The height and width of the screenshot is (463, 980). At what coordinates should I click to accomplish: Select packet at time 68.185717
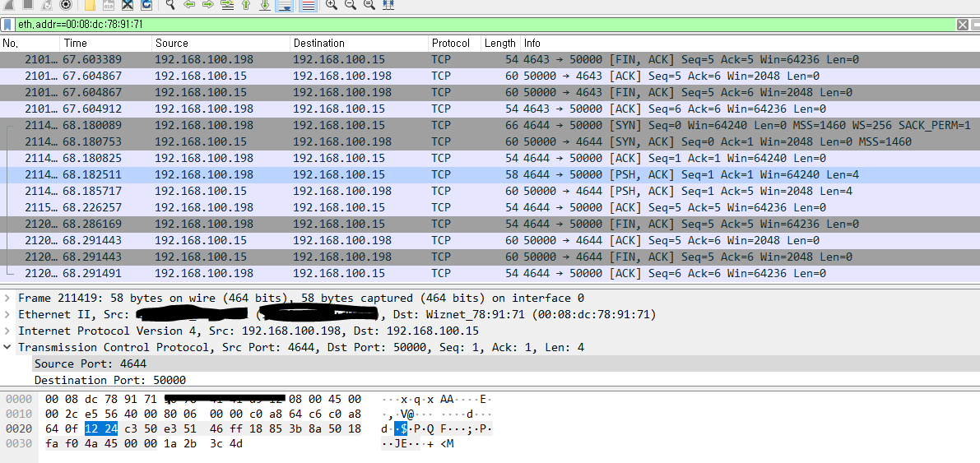(x=490, y=191)
